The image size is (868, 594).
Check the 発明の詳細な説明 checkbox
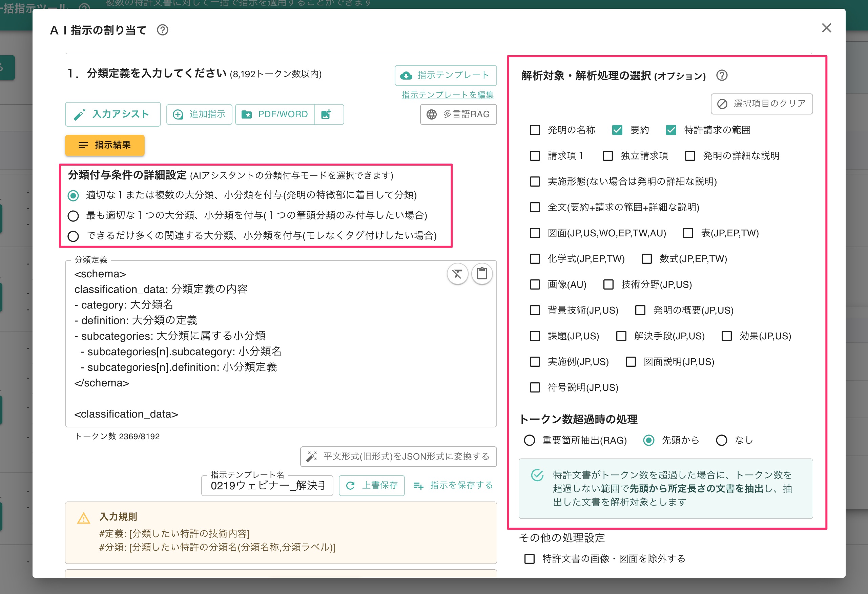point(690,156)
